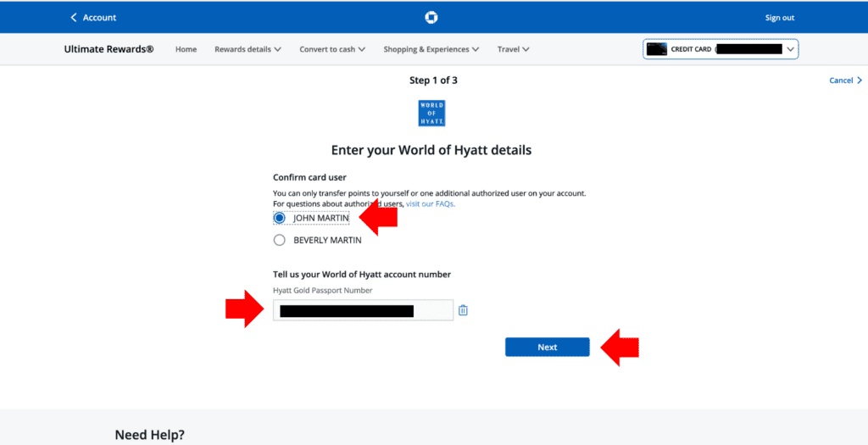
Task: Click the Ultimate Rewards title
Action: click(109, 49)
